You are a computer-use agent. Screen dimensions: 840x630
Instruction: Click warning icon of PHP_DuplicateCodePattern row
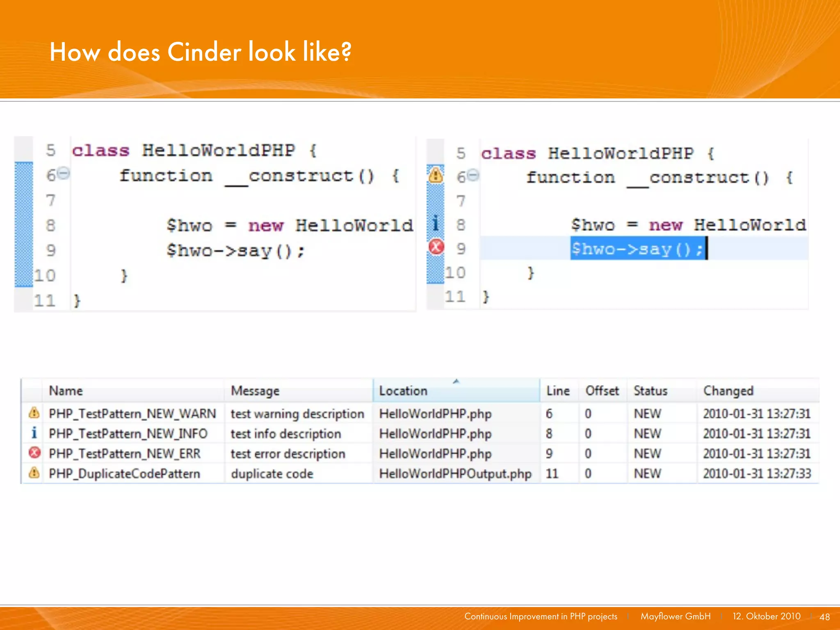coord(34,473)
